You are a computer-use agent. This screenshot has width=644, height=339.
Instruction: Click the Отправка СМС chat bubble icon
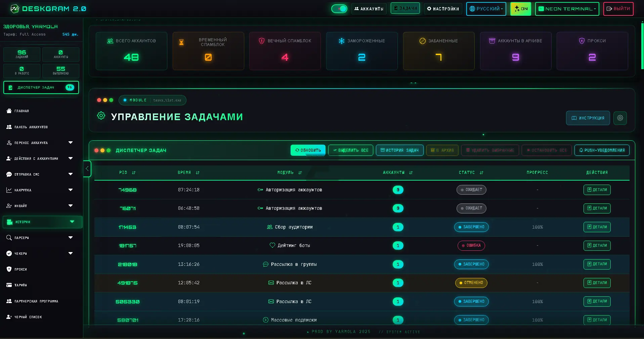tap(9, 174)
